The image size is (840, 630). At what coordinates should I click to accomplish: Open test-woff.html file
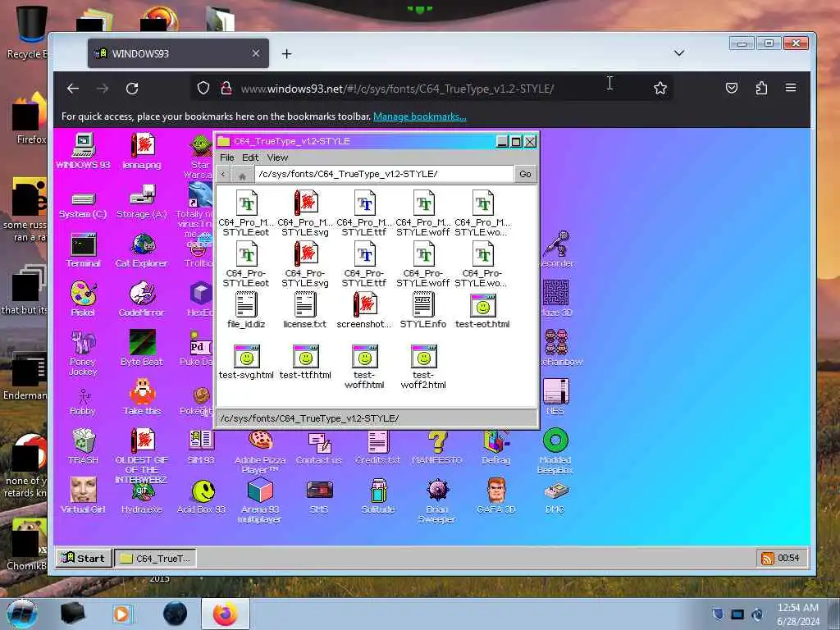pyautogui.click(x=364, y=367)
